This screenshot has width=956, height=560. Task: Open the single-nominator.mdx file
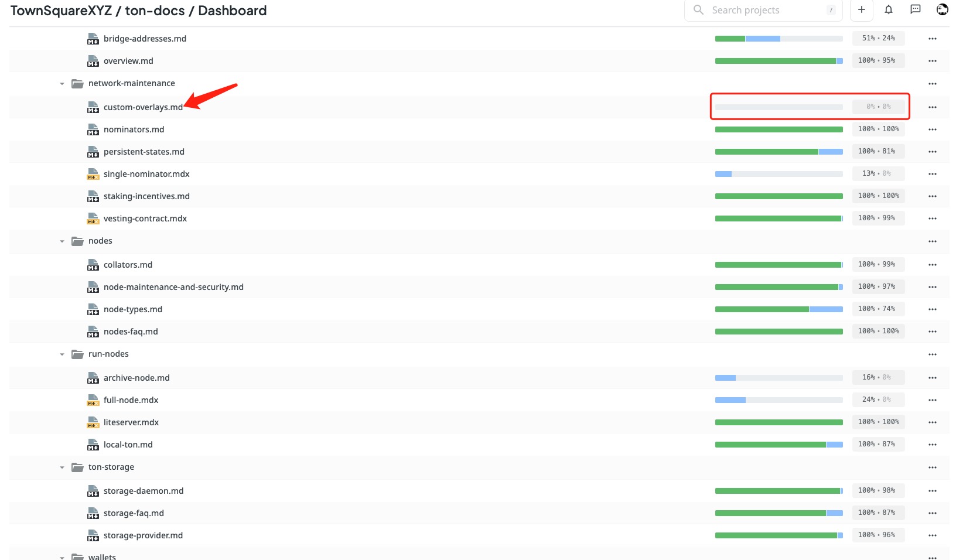tap(146, 174)
